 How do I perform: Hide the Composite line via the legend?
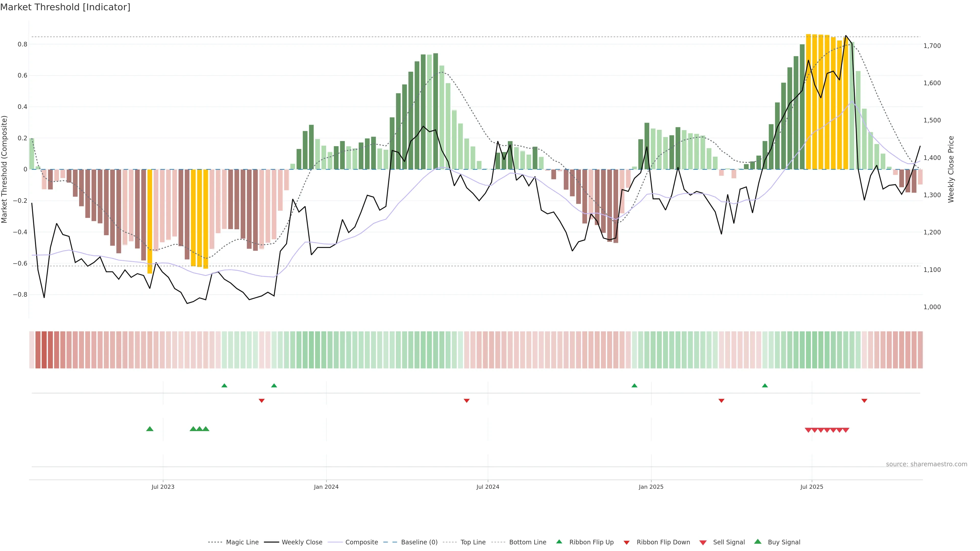tap(361, 542)
